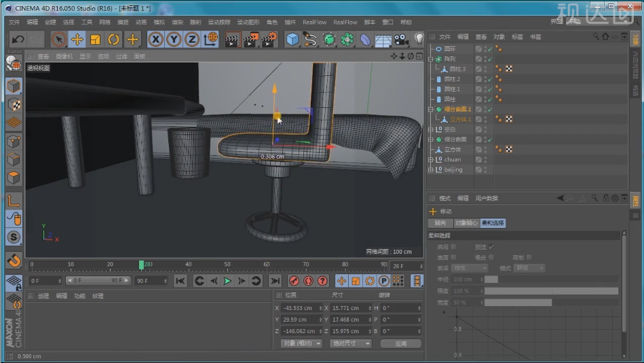Select the Live Selection tool
Viewport: 644px width, 363px height.
pos(59,39)
